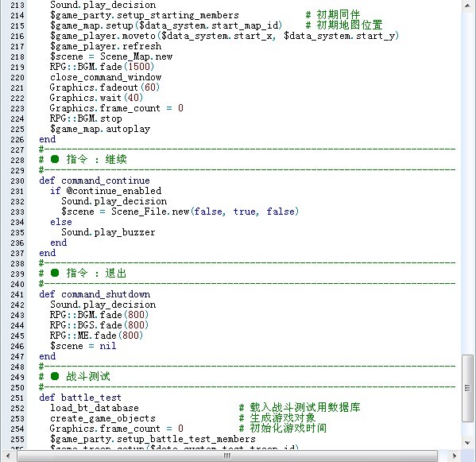Click on 'create_game_objects' line
The height and width of the screenshot is (462, 476).
pos(103,418)
